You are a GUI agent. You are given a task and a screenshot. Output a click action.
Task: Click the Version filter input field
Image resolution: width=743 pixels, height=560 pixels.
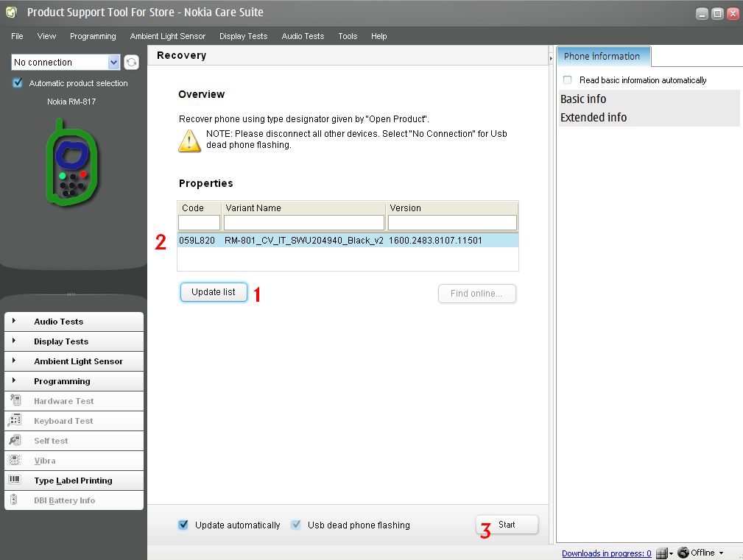click(452, 222)
